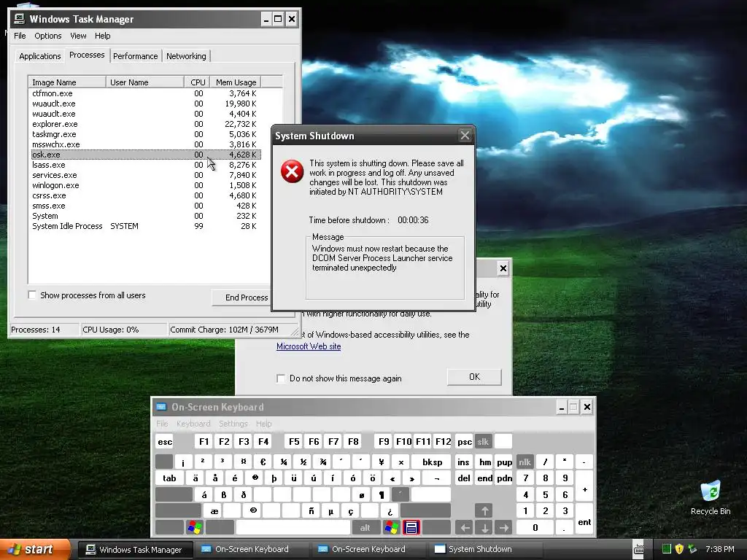Click the network connection tray icon

pyautogui.click(x=693, y=549)
